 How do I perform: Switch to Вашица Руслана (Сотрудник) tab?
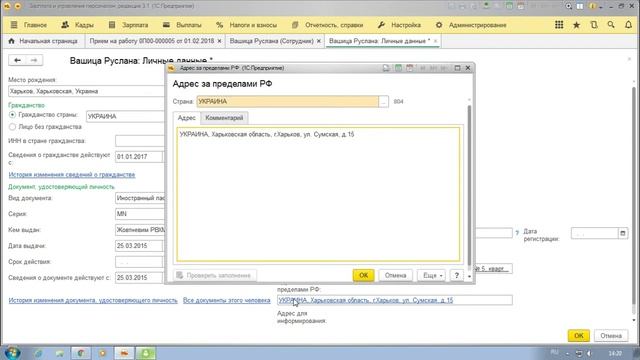coord(271,41)
